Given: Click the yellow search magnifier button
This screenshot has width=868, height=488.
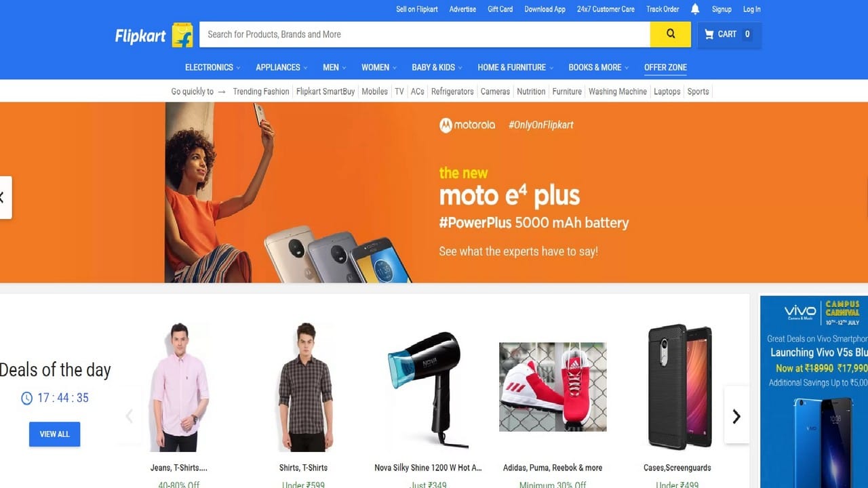Looking at the screenshot, I should pos(670,35).
